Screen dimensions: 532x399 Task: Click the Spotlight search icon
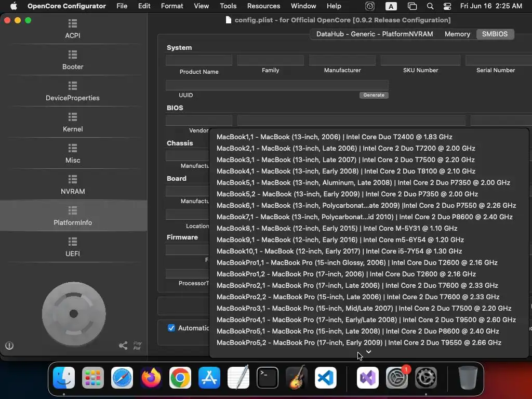click(x=430, y=6)
